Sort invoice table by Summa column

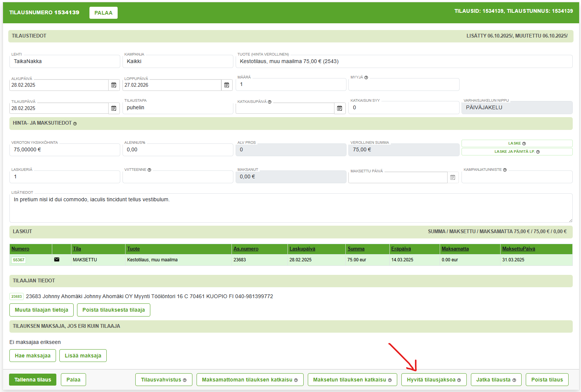356,249
